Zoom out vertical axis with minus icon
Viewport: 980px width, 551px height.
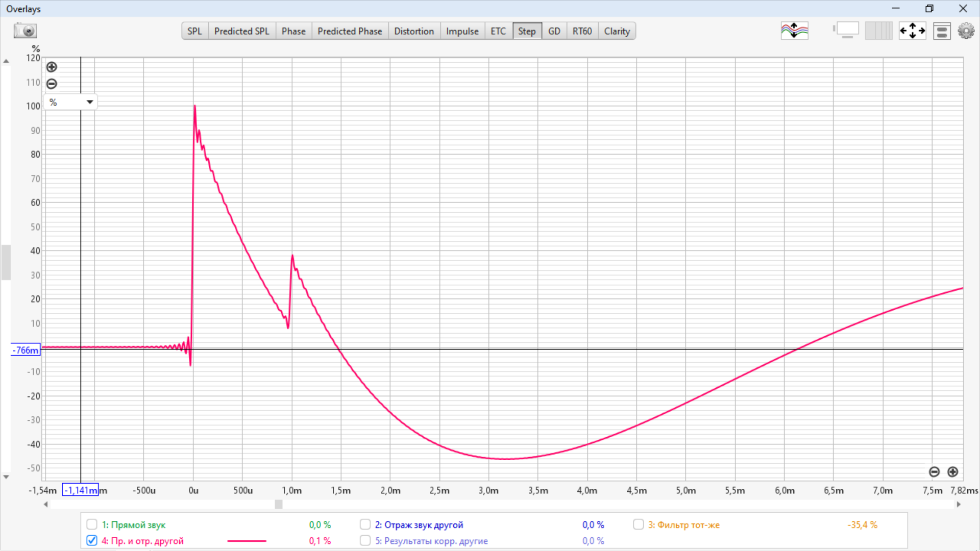click(52, 84)
